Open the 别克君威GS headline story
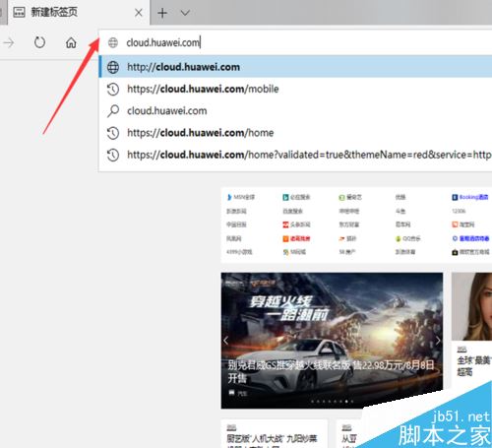 pyautogui.click(x=331, y=371)
